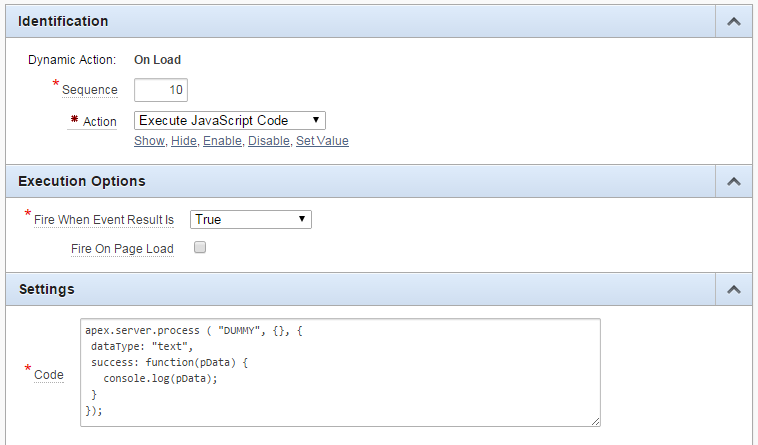Collapse the Identification section
The width and height of the screenshot is (758, 445).
(x=733, y=21)
